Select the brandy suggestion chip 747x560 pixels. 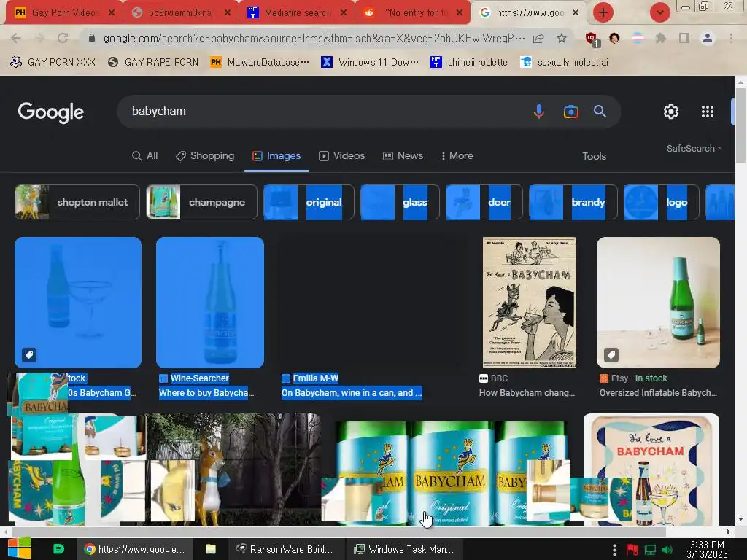pyautogui.click(x=573, y=203)
